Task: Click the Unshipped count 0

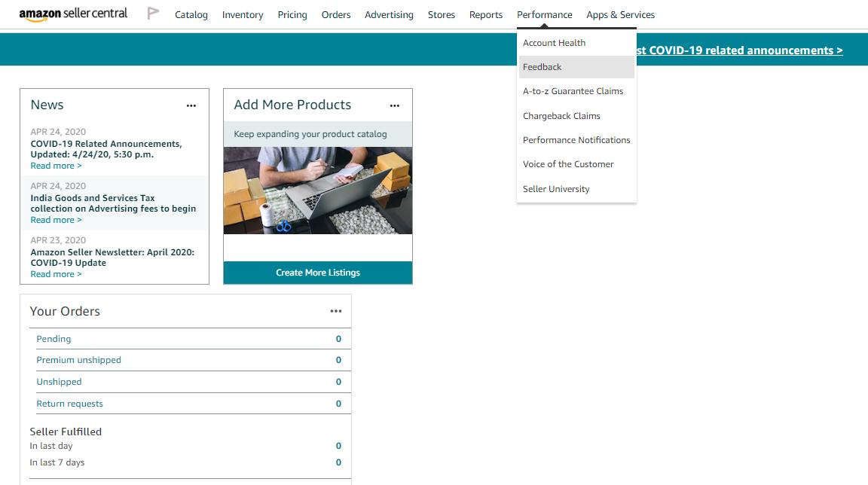Action: click(338, 382)
